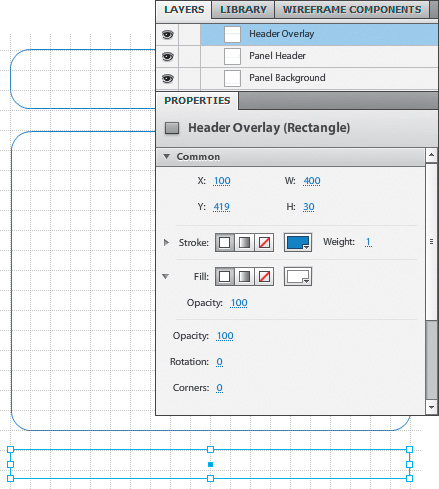Hide the Panel Header layer
This screenshot has height=489, width=439.
coord(168,56)
